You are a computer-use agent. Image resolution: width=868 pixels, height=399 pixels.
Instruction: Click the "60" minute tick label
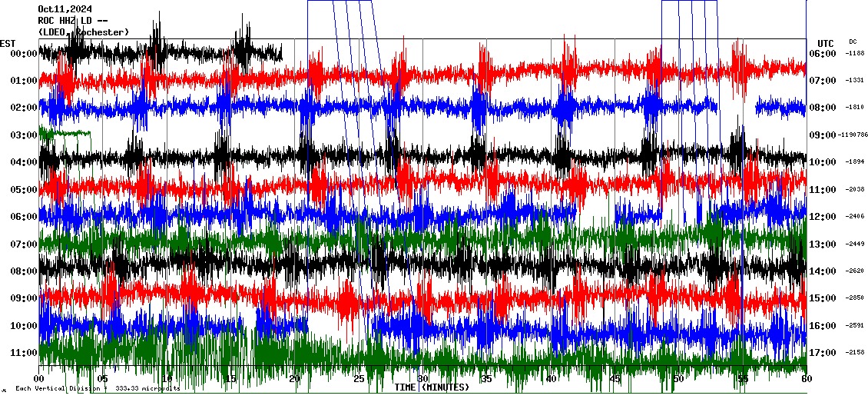click(807, 379)
